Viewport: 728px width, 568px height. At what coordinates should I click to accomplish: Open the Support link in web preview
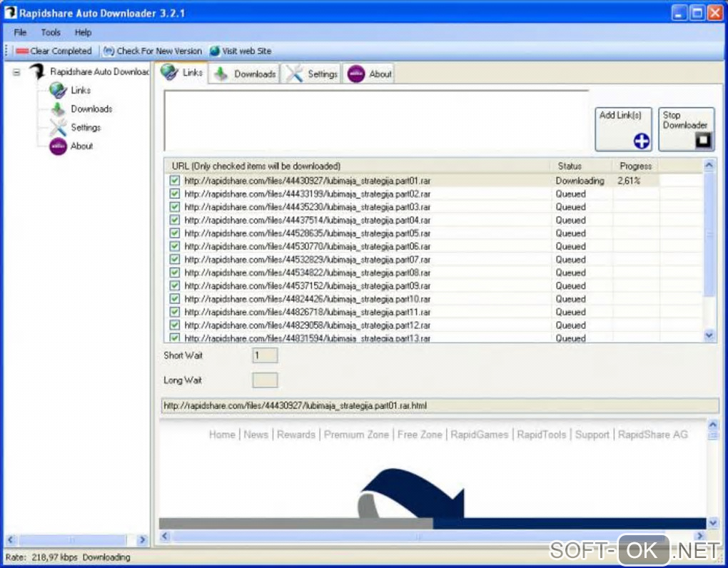pos(592,435)
